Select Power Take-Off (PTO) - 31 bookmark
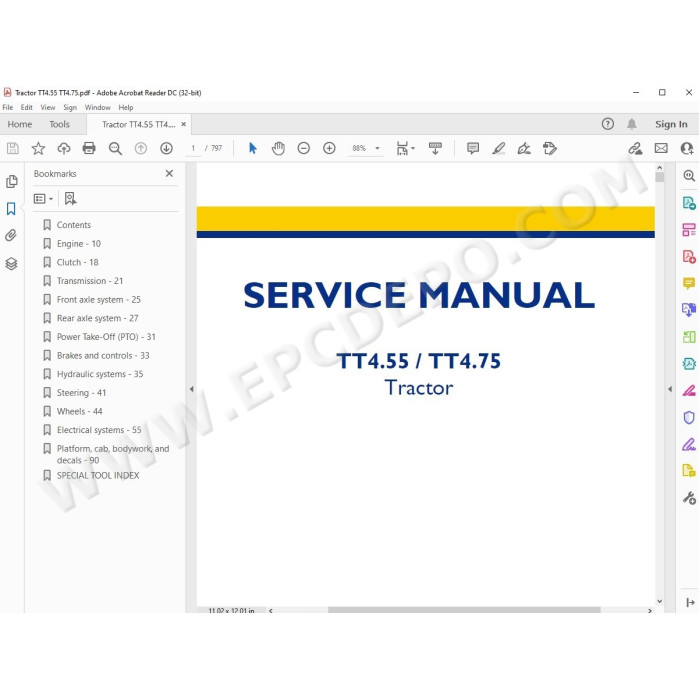700x700 pixels. point(106,337)
